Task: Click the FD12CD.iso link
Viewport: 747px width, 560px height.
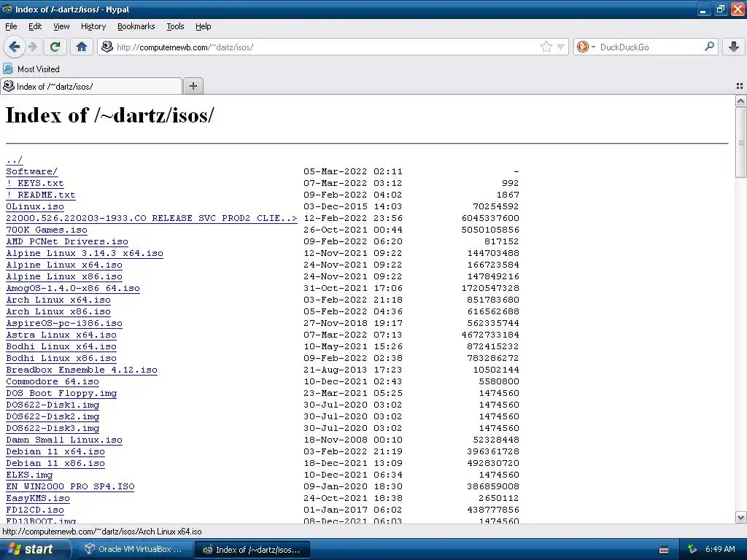Action: pyautogui.click(x=35, y=510)
